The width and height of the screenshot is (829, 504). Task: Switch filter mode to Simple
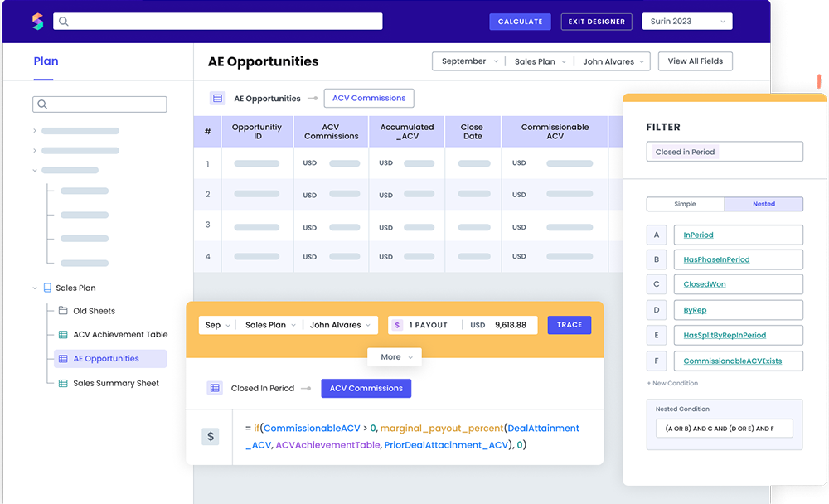[685, 204]
